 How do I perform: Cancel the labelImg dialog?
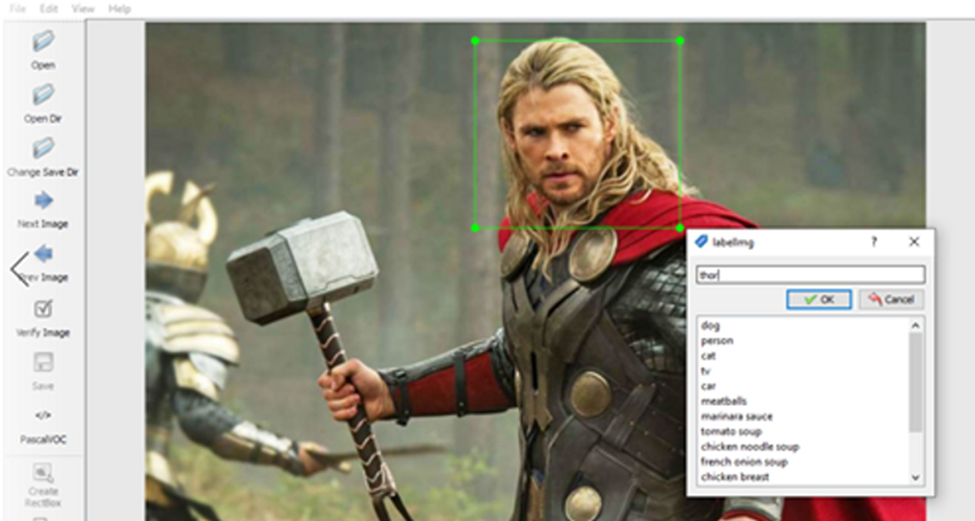pyautogui.click(x=891, y=299)
